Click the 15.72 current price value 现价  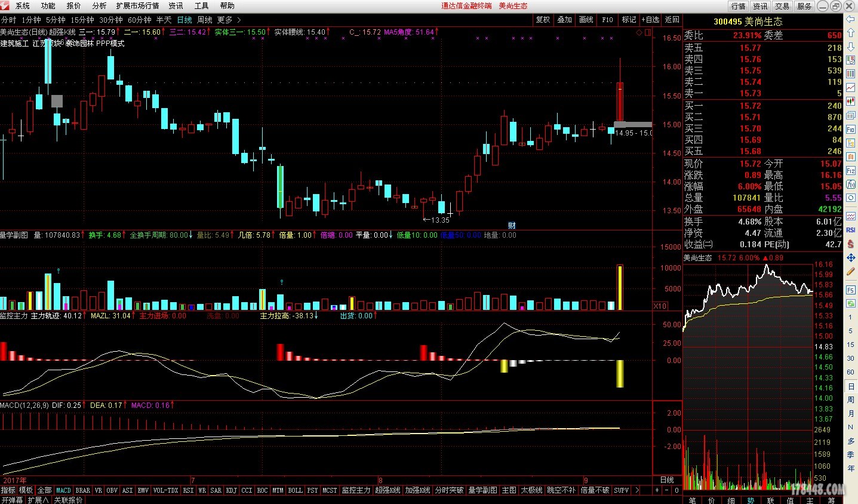751,164
